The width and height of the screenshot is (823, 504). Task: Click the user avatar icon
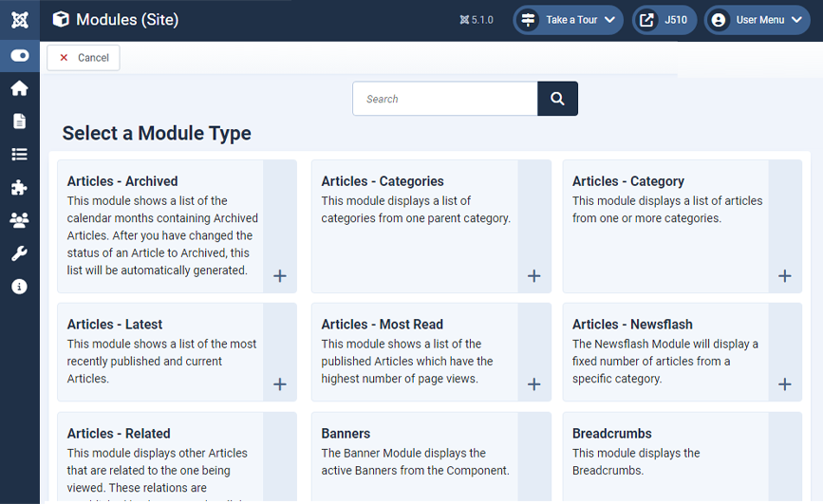click(719, 20)
